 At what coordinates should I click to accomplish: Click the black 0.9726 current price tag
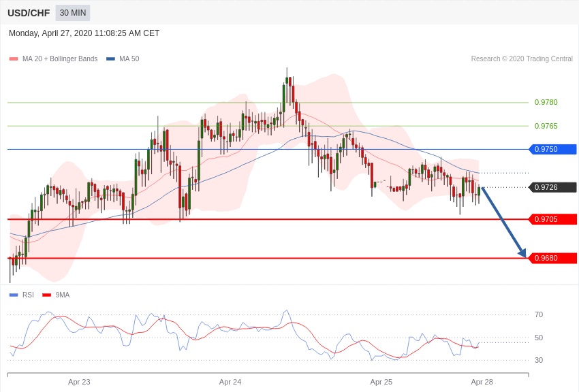click(x=552, y=187)
